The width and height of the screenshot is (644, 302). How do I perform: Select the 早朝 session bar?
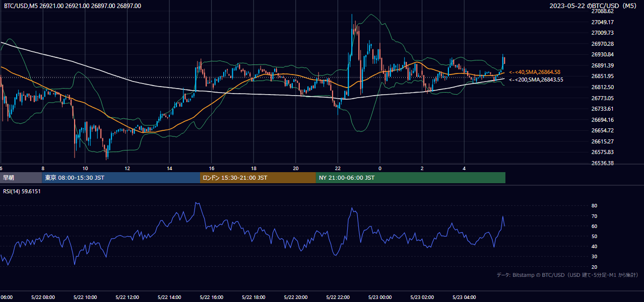pos(21,178)
